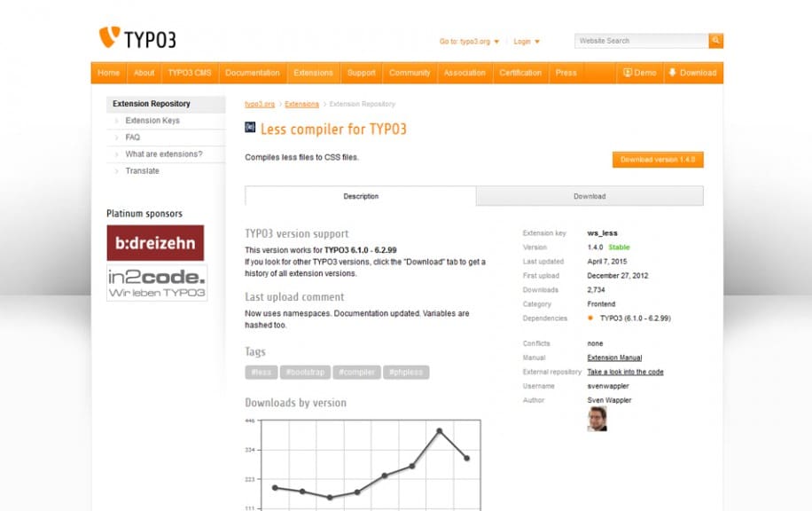Click the TYPO3 logo

(137, 39)
